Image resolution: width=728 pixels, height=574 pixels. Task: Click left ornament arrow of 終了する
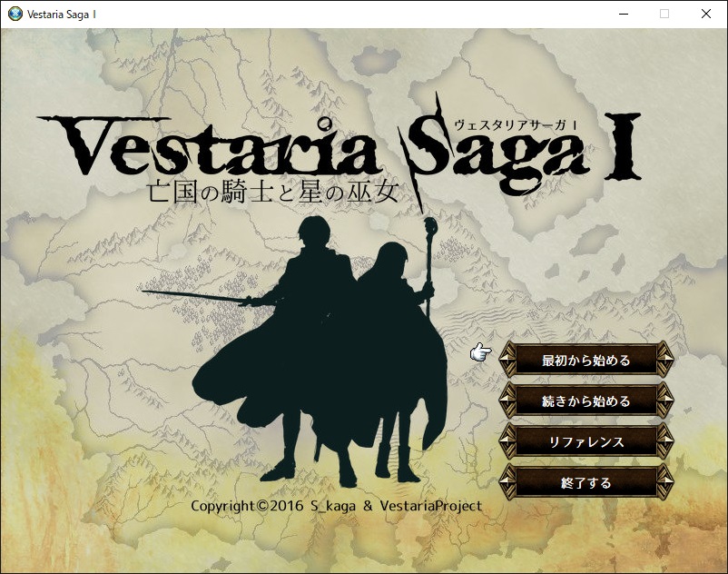point(508,482)
